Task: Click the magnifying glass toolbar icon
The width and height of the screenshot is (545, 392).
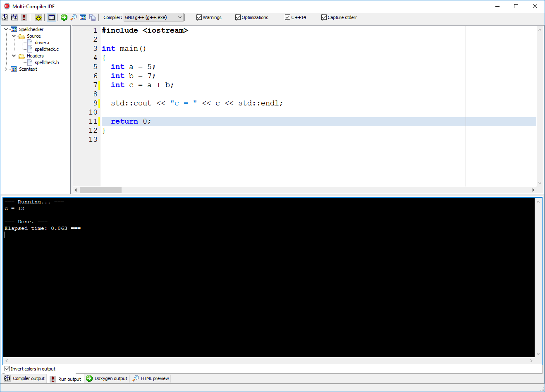Action: click(x=74, y=17)
